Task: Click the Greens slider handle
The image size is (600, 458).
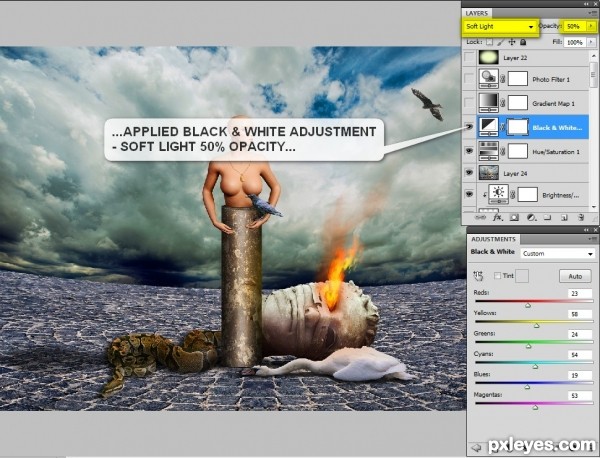Action: (x=528, y=346)
